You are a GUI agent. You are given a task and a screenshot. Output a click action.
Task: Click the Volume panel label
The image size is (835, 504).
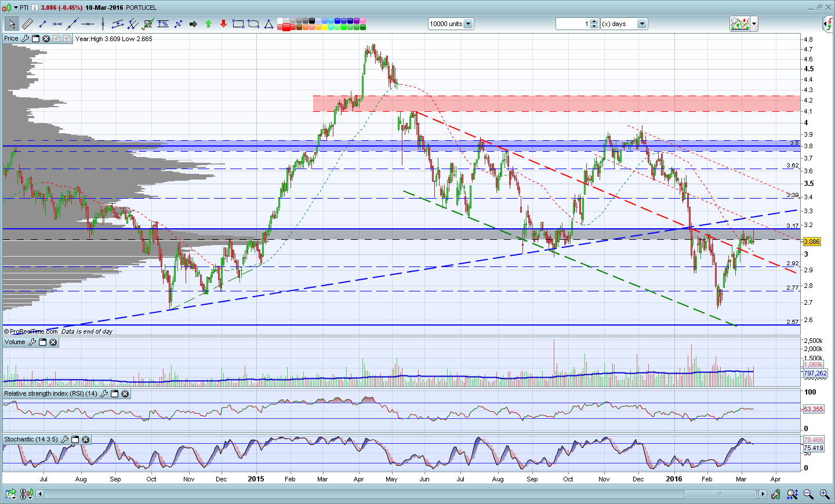pos(15,342)
